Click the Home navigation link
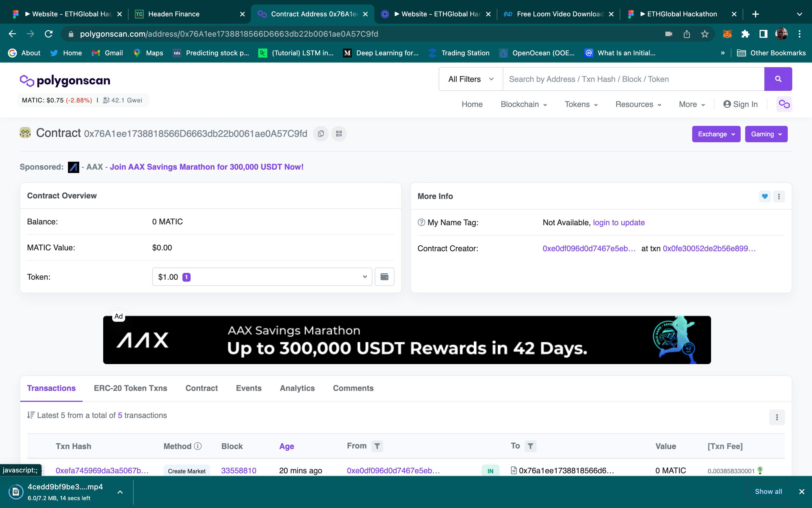This screenshot has height=508, width=812. (x=472, y=104)
